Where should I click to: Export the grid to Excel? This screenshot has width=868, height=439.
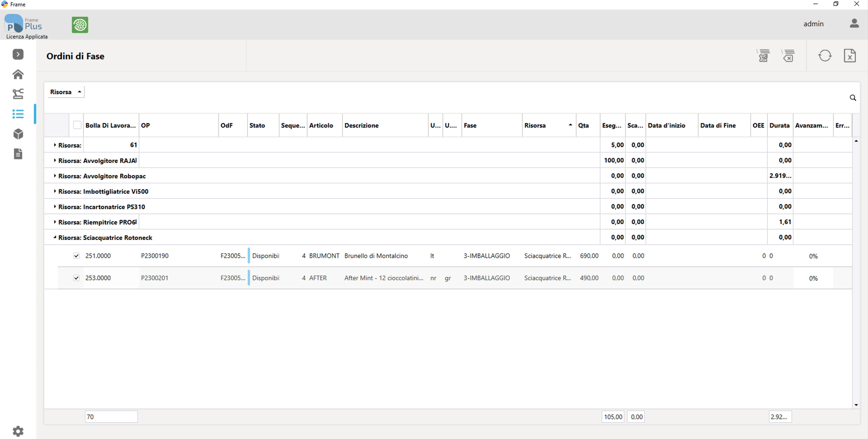(x=849, y=56)
